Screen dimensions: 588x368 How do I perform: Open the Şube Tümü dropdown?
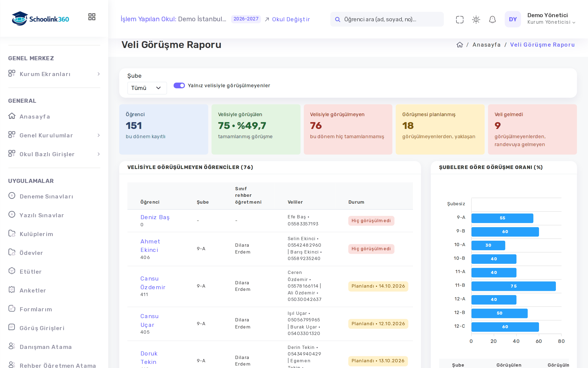tap(147, 88)
